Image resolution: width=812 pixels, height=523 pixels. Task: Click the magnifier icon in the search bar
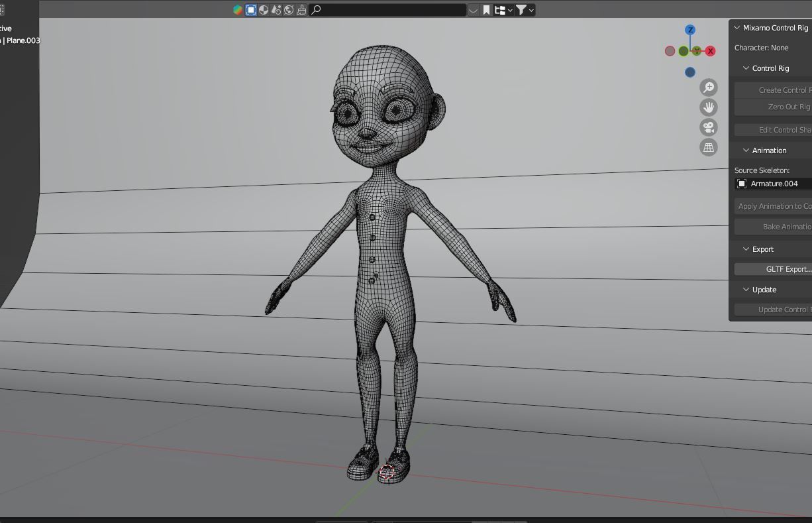pyautogui.click(x=316, y=10)
